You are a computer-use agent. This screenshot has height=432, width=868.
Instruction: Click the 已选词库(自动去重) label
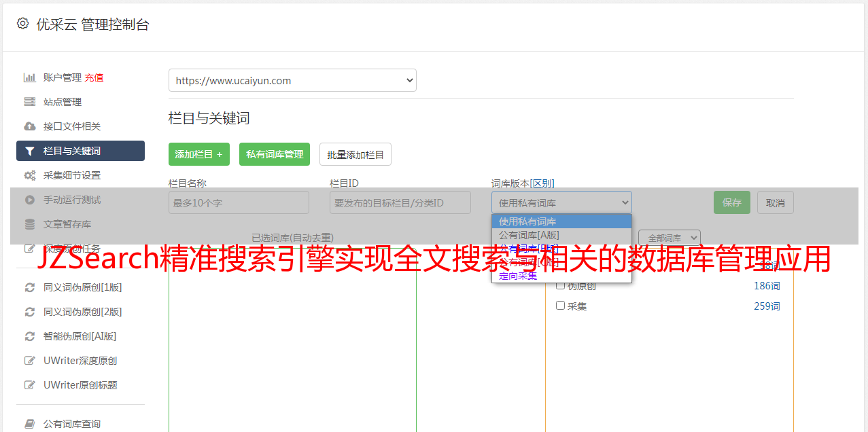[292, 238]
